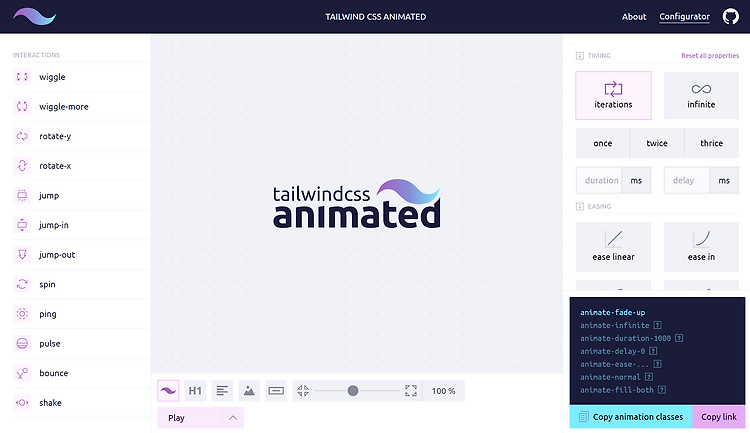Viewport: 750px width, 433px height.
Task: Switch preview to text paragraph element
Action: tap(222, 391)
